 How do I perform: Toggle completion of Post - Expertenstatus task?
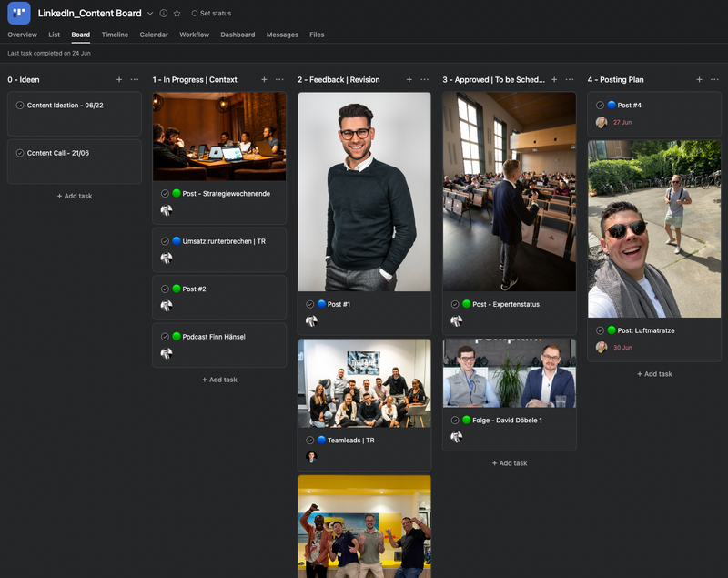pyautogui.click(x=455, y=304)
